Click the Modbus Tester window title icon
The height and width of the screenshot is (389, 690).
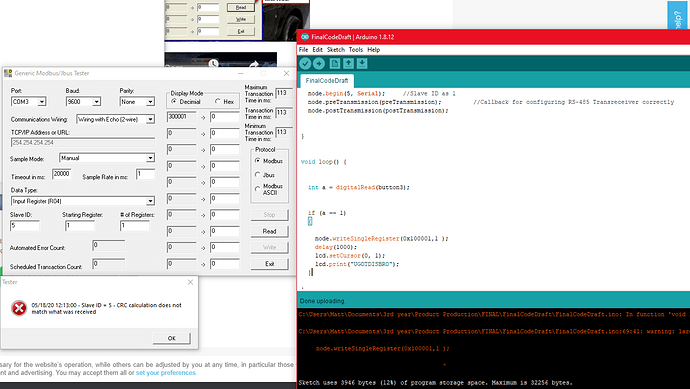click(8, 73)
